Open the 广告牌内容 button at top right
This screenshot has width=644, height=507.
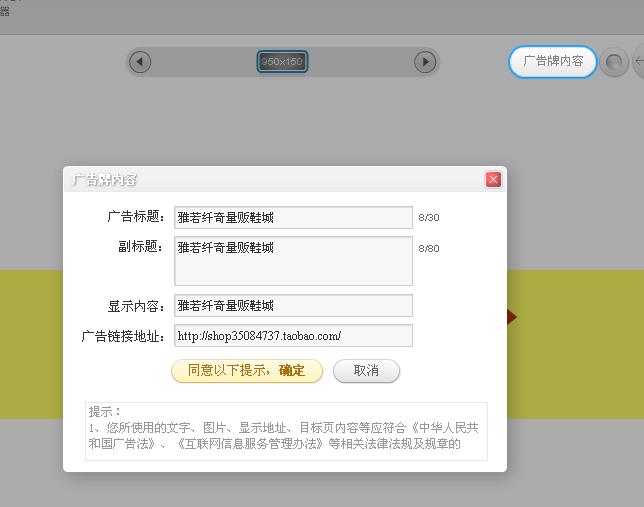point(553,62)
